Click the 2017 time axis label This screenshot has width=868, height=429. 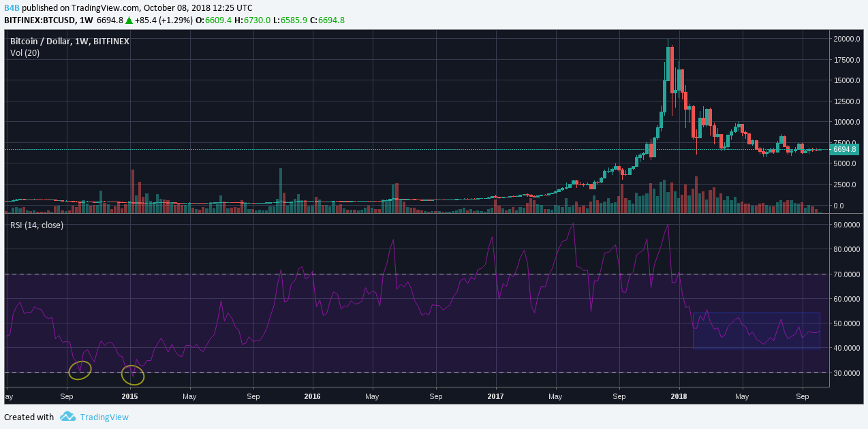pos(496,396)
